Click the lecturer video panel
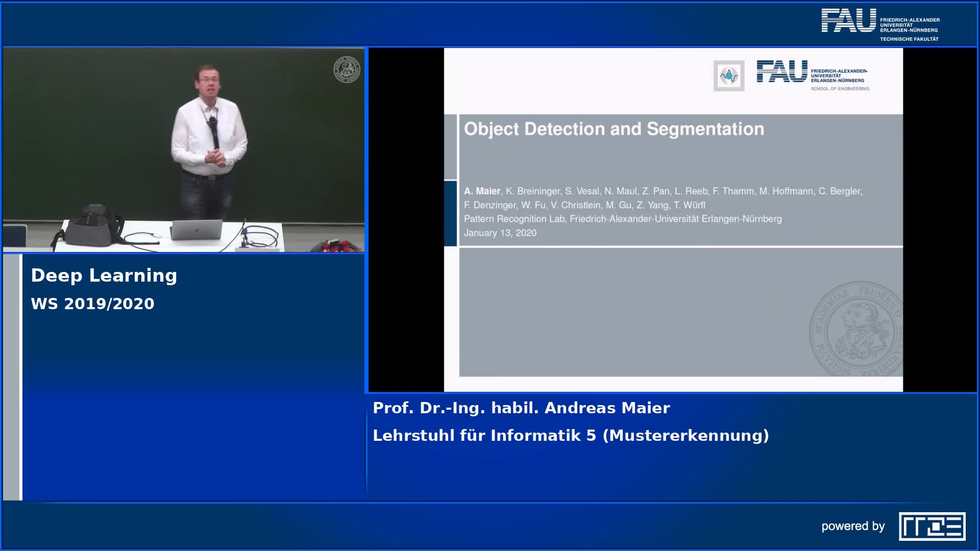The width and height of the screenshot is (980, 551). point(184,149)
